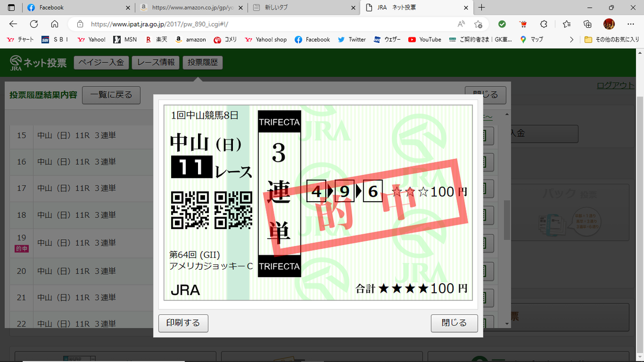The width and height of the screenshot is (644, 362).
Task: Open the Favorites list icon
Action: pyautogui.click(x=567, y=24)
